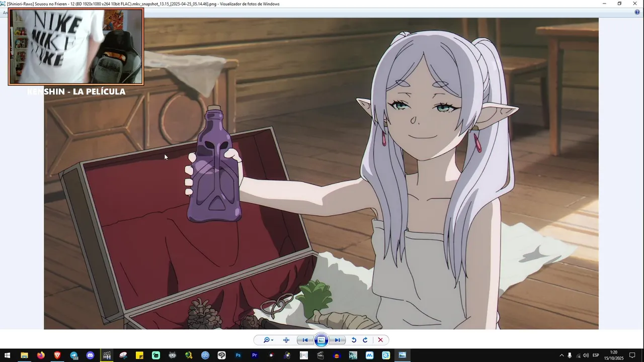Screen dimensions: 644x362
Task: Open the volume speaker tray icon
Action: [x=586, y=355]
